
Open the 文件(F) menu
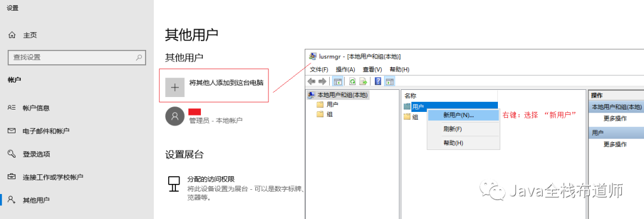319,69
